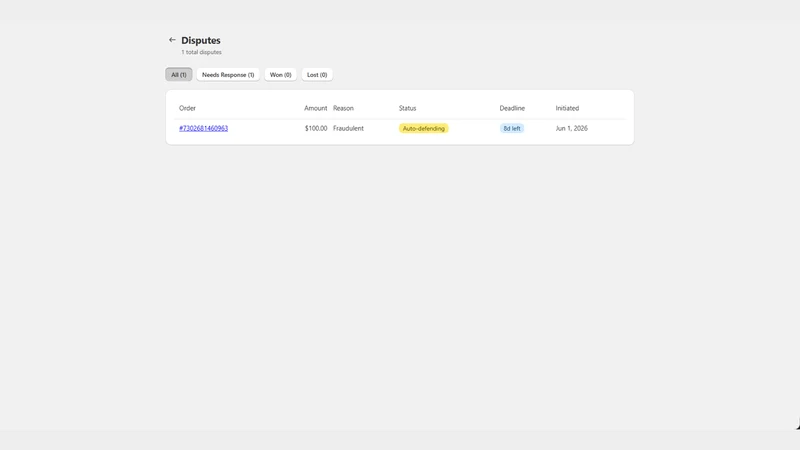Click the Deadline column header
Screen dimensions: 800x450
[x=512, y=108]
